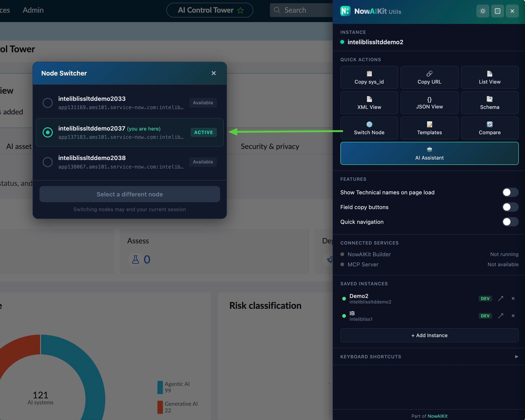Click Select a different node button
The image size is (525, 420).
pyautogui.click(x=130, y=194)
